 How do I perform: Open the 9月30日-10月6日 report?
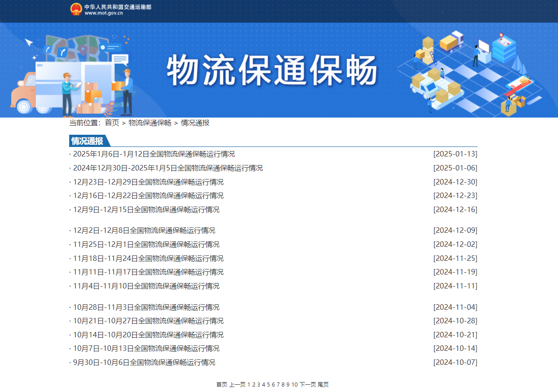coord(144,363)
